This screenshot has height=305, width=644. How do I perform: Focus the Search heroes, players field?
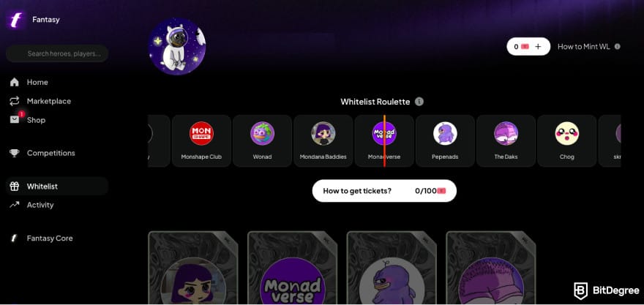pos(57,54)
